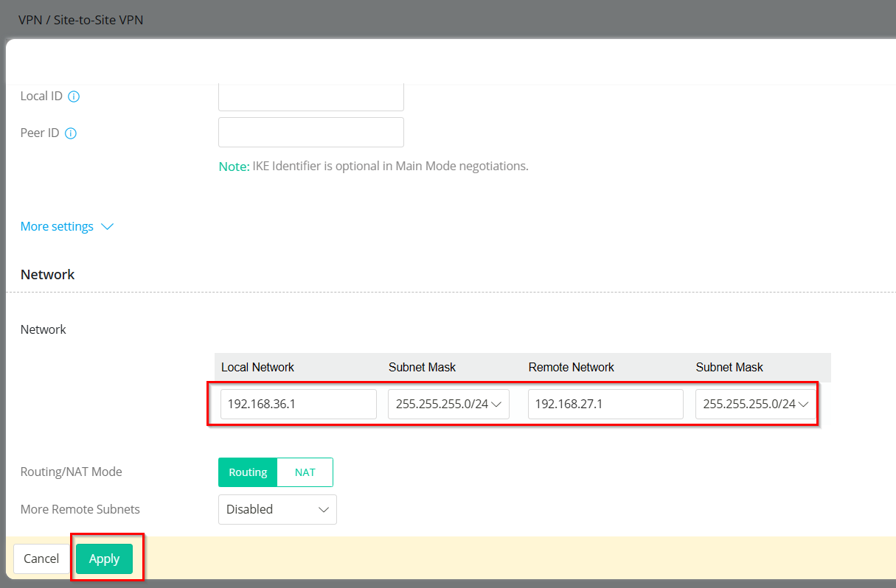Click the Remote Network field showing 192.168.27.1
896x588 pixels.
605,405
